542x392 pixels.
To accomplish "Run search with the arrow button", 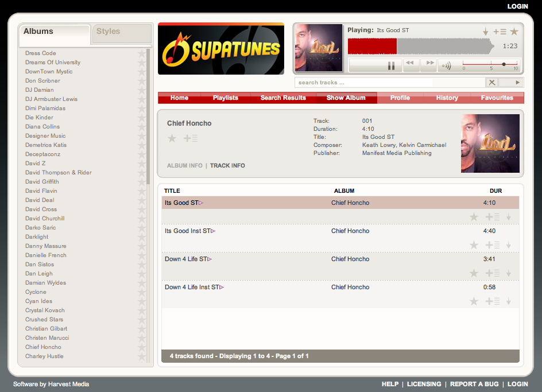I will click(517, 82).
